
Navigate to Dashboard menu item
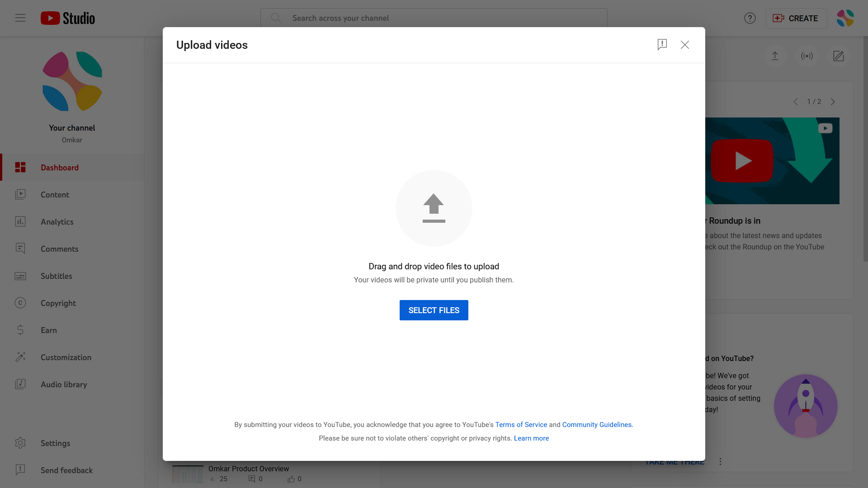coord(60,168)
